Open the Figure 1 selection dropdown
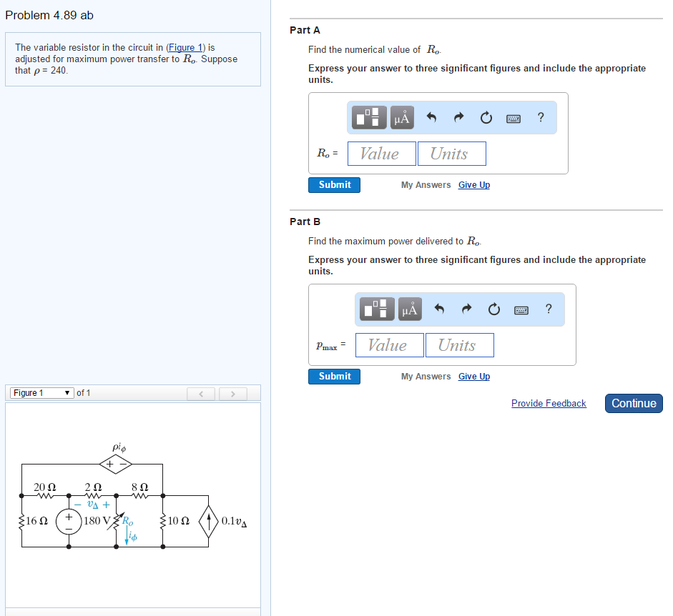 41,392
